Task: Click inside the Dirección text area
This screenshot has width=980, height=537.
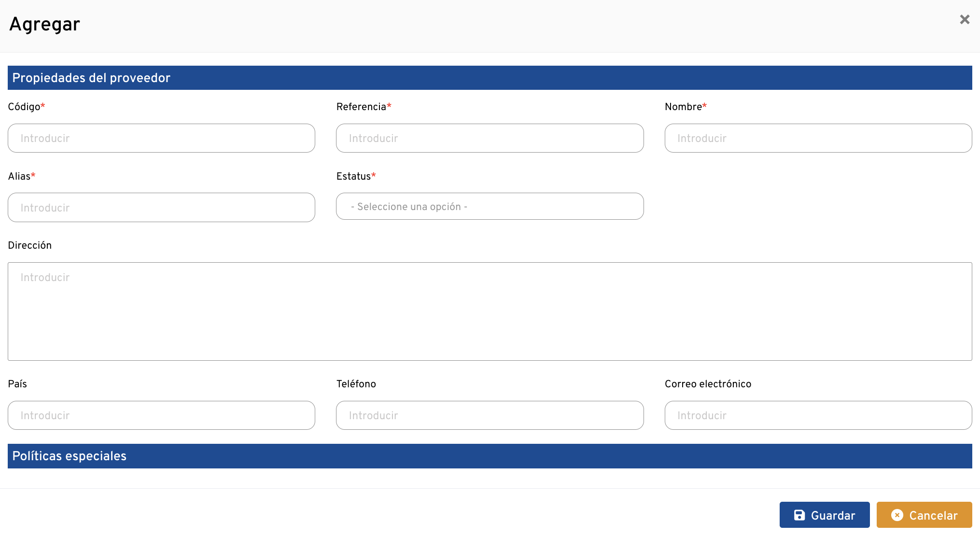Action: (x=490, y=311)
